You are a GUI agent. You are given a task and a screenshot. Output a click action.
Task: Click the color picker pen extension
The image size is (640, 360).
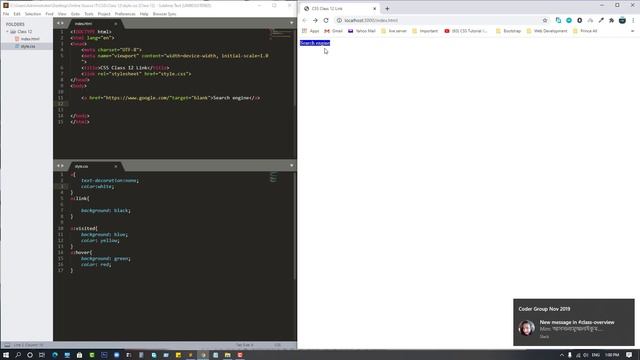(x=601, y=20)
